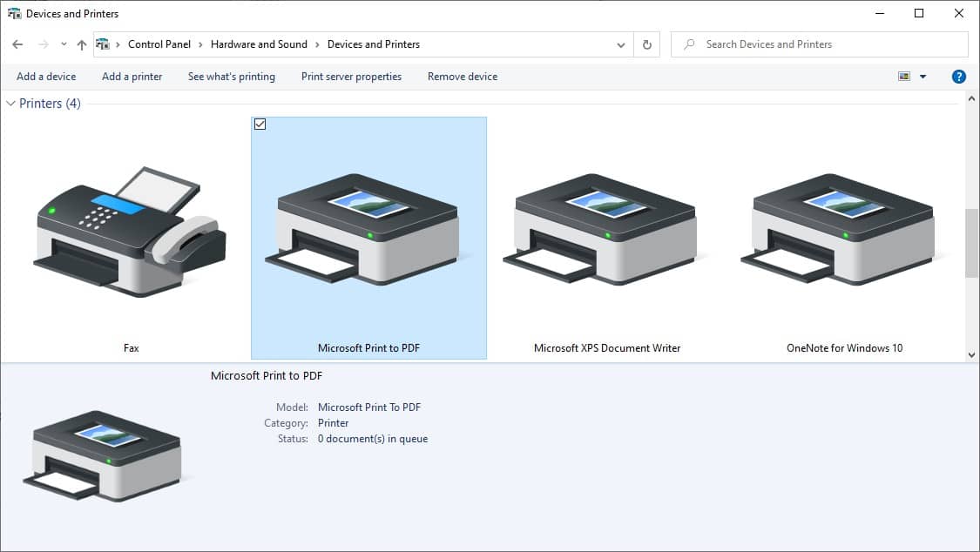Open Control Panel breadcrumb
The image size is (980, 552).
coord(159,44)
